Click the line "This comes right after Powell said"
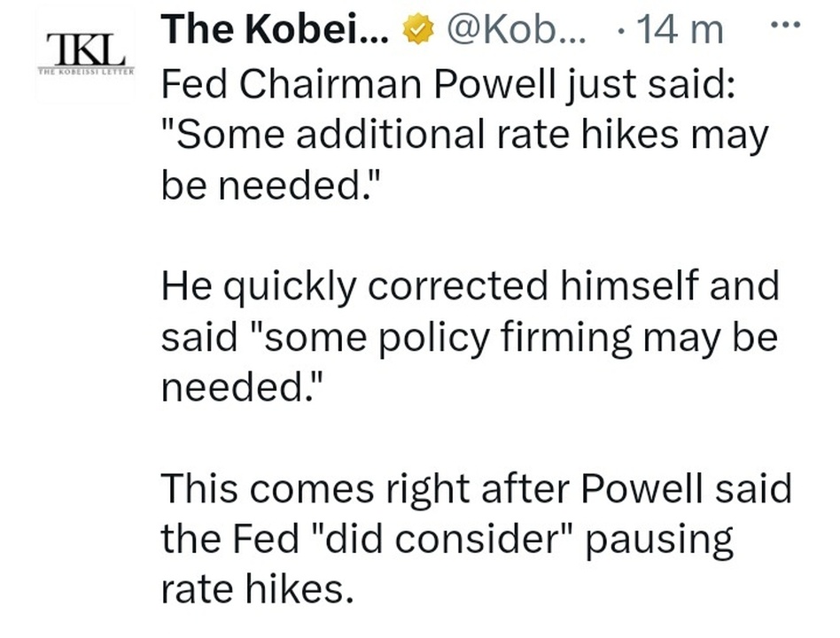 pyautogui.click(x=476, y=489)
